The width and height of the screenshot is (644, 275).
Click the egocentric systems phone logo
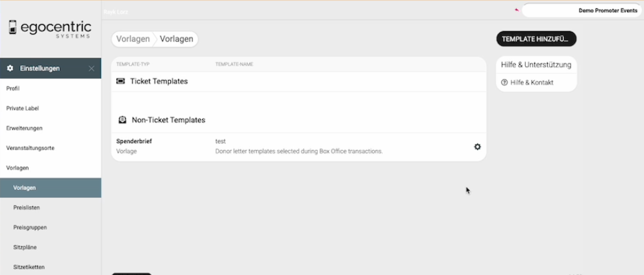(x=12, y=29)
